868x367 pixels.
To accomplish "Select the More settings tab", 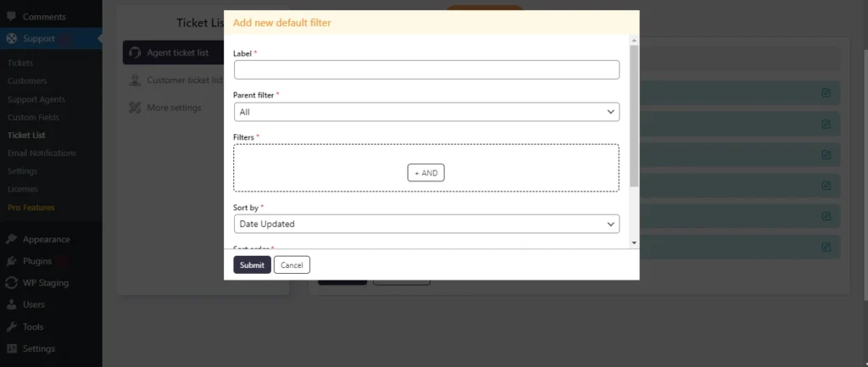I will click(173, 108).
